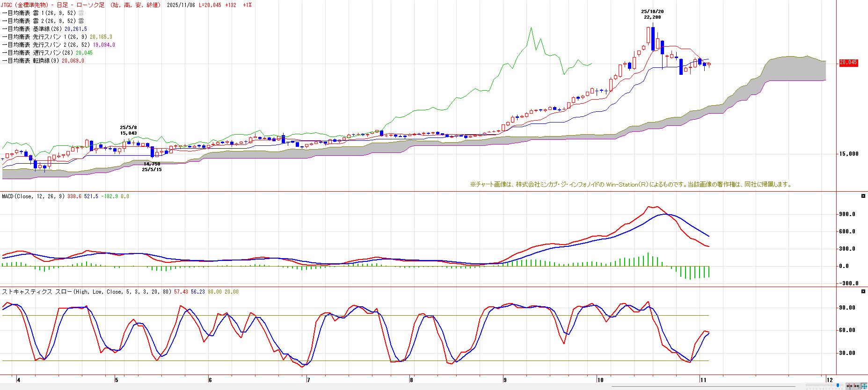
Task: Click the 30.00 stochastics axis label
Action: pyautogui.click(x=848, y=353)
